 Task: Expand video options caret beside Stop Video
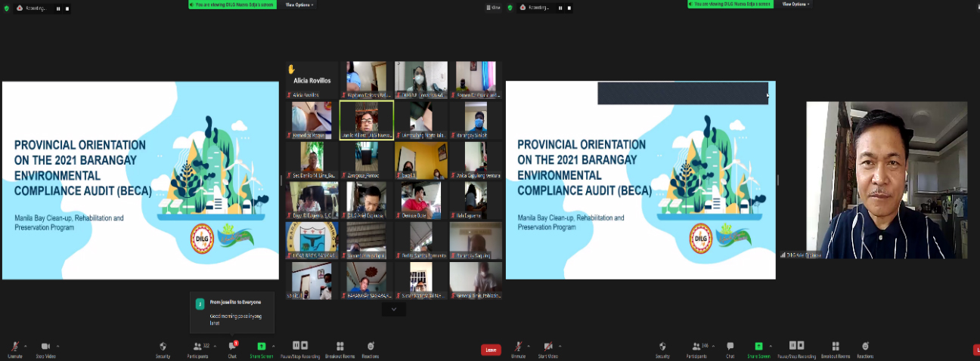(57, 346)
